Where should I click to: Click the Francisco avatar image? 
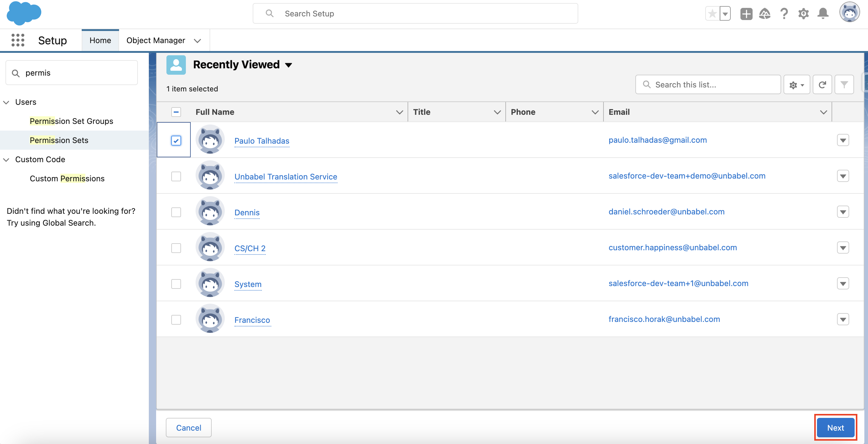[x=210, y=318]
